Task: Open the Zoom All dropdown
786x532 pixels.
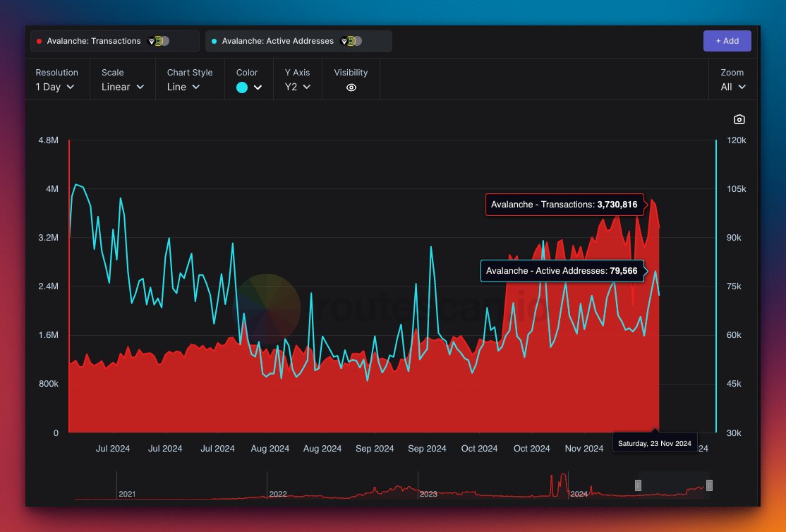Action: point(733,87)
